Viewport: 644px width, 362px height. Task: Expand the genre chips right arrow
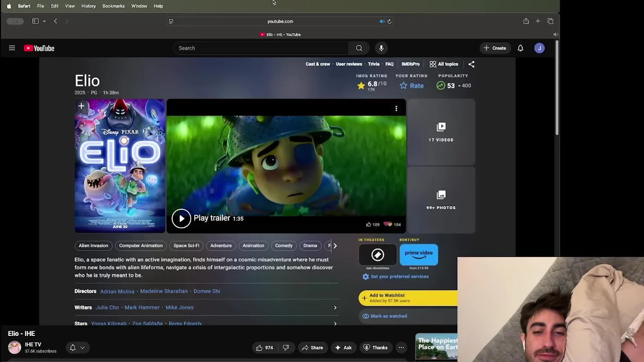click(335, 246)
